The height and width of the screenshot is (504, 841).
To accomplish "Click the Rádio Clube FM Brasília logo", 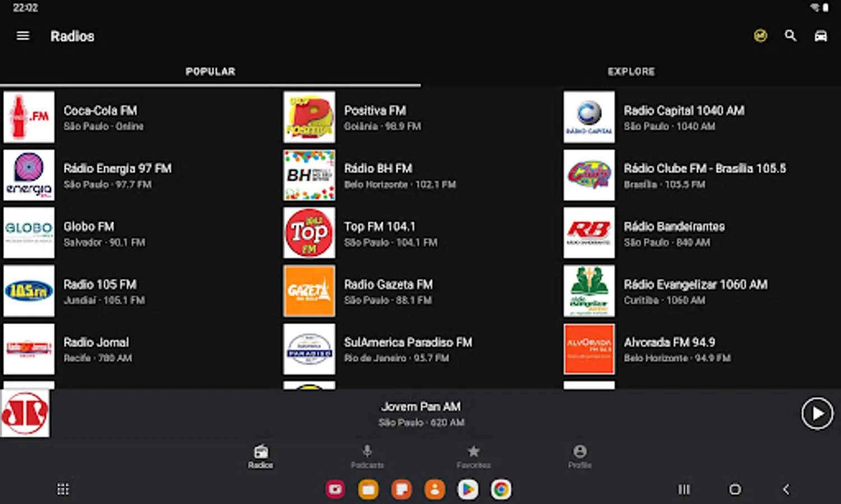I will point(589,175).
